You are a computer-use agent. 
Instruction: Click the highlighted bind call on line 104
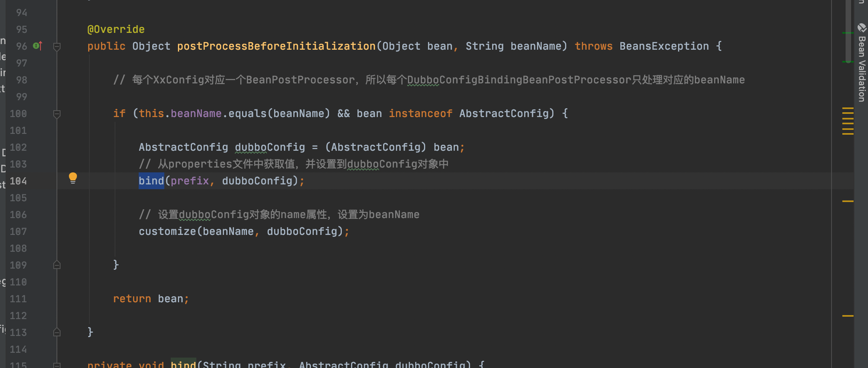(151, 181)
